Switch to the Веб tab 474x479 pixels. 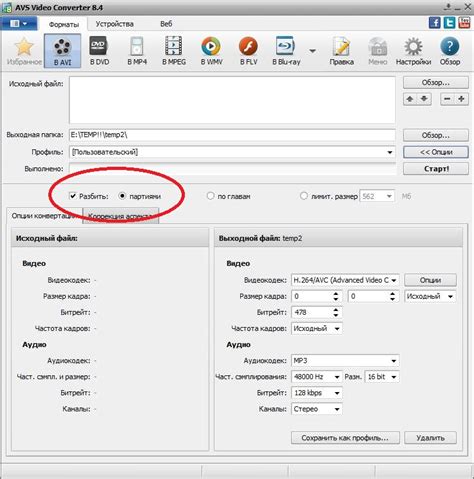point(166,24)
